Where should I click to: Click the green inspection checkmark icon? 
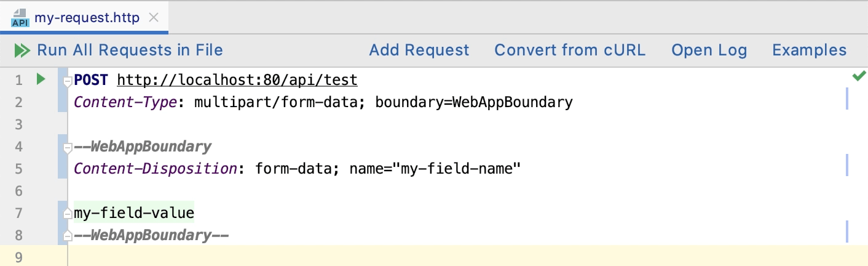[858, 76]
